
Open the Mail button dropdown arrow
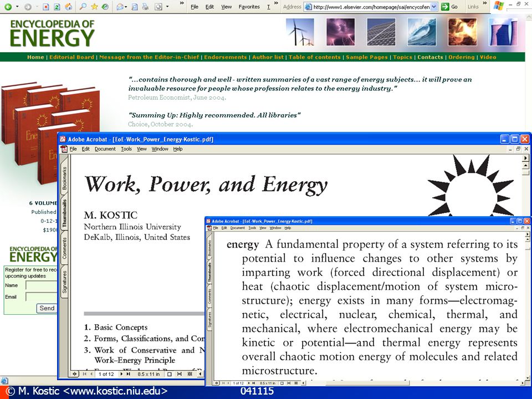126,7
